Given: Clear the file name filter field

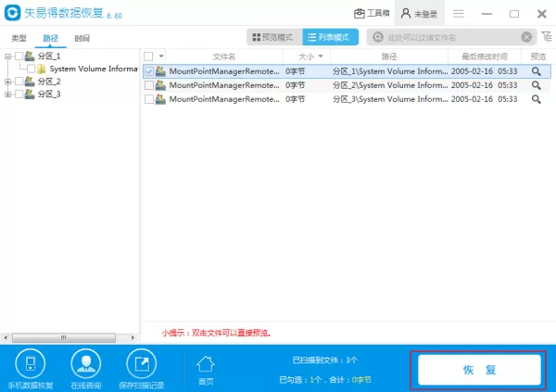Looking at the screenshot, I should point(526,37).
